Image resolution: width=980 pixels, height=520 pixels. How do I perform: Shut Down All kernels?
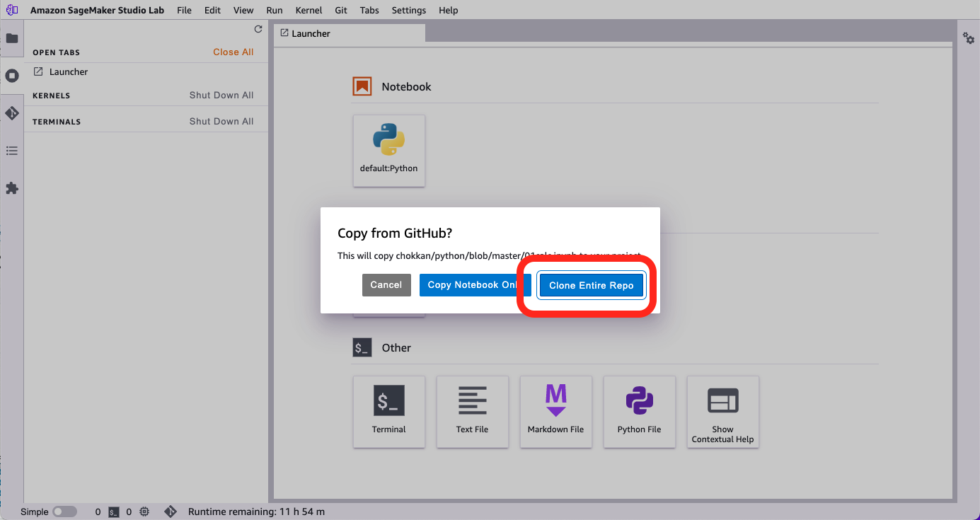click(x=221, y=96)
